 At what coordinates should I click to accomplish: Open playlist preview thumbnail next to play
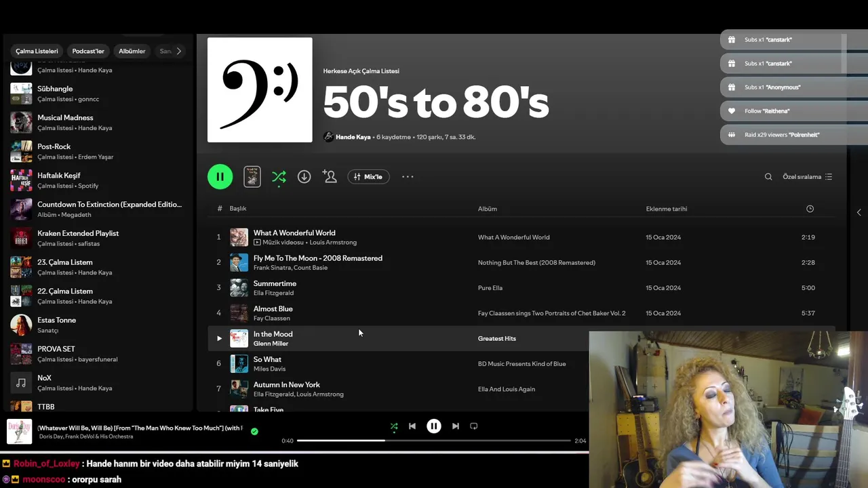click(x=252, y=177)
